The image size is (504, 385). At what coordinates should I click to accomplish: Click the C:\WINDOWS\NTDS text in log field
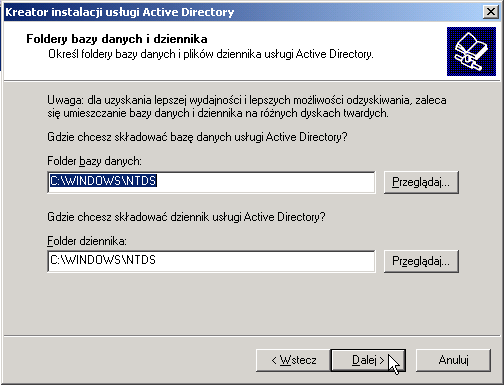pos(103,260)
